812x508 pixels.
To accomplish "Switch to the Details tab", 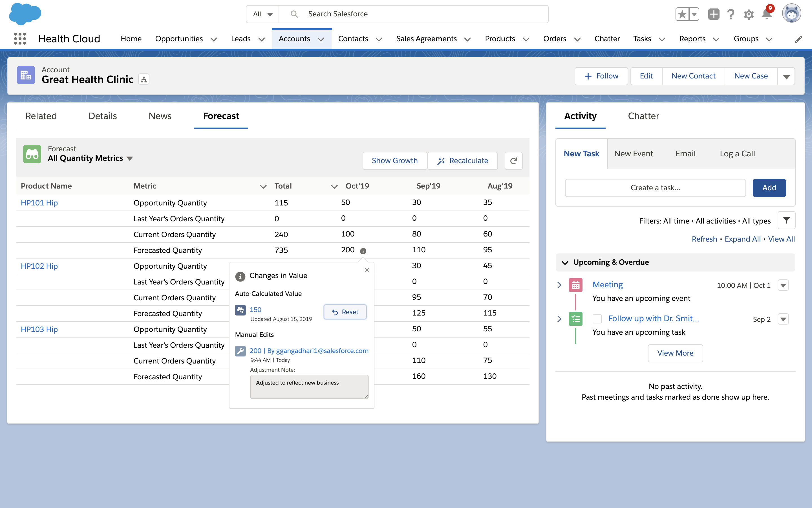I will 103,116.
